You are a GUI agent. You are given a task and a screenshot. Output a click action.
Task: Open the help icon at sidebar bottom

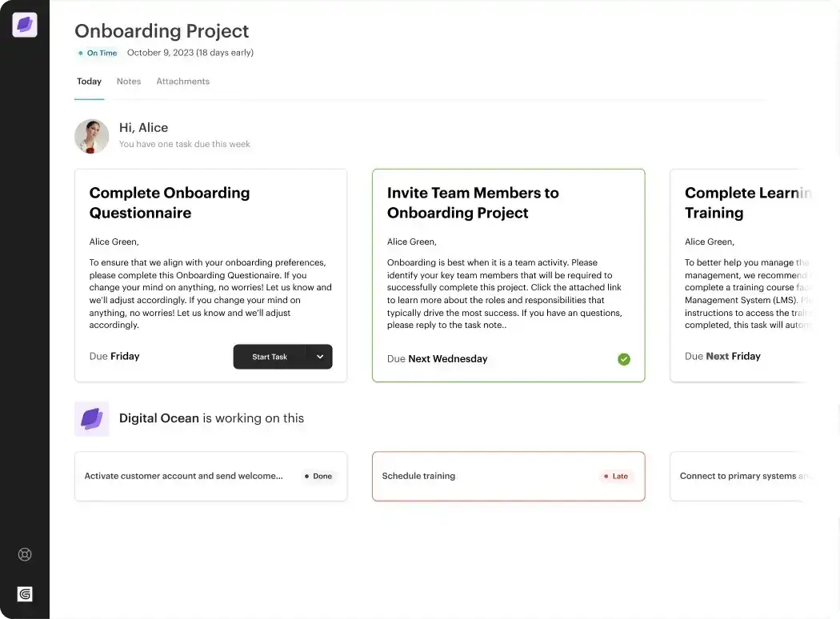point(24,553)
